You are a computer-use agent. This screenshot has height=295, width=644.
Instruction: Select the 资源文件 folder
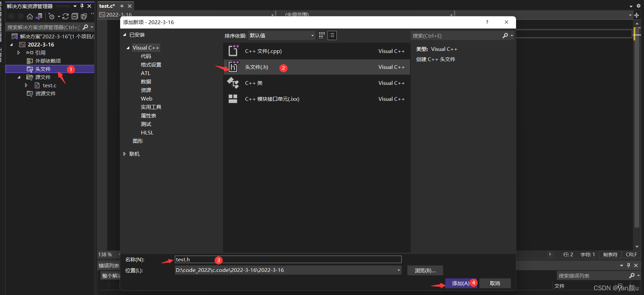(45, 94)
